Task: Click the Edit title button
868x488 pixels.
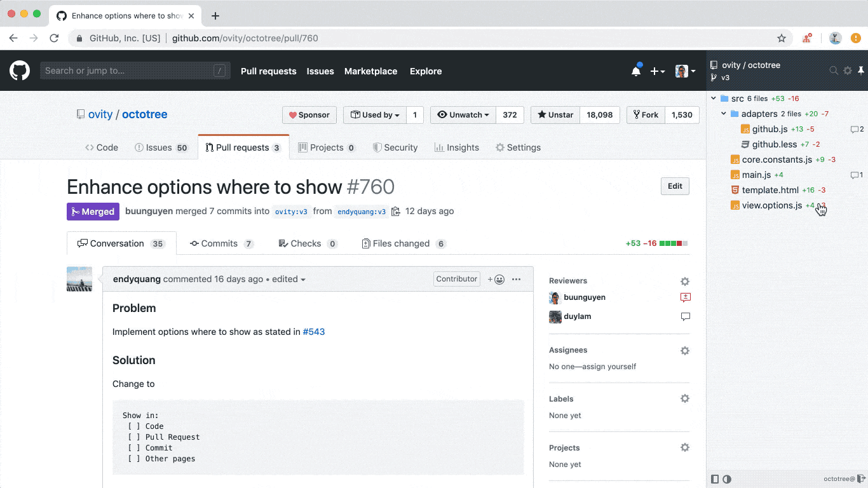Action: pyautogui.click(x=675, y=186)
